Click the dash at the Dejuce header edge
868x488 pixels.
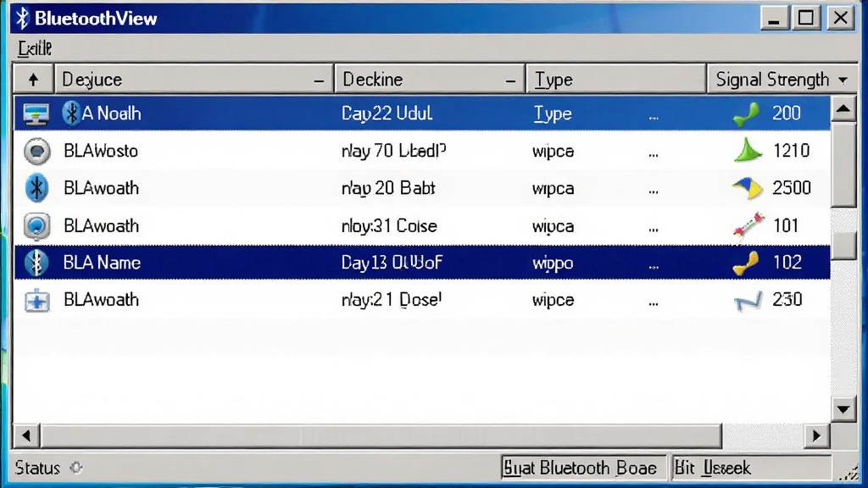[319, 81]
